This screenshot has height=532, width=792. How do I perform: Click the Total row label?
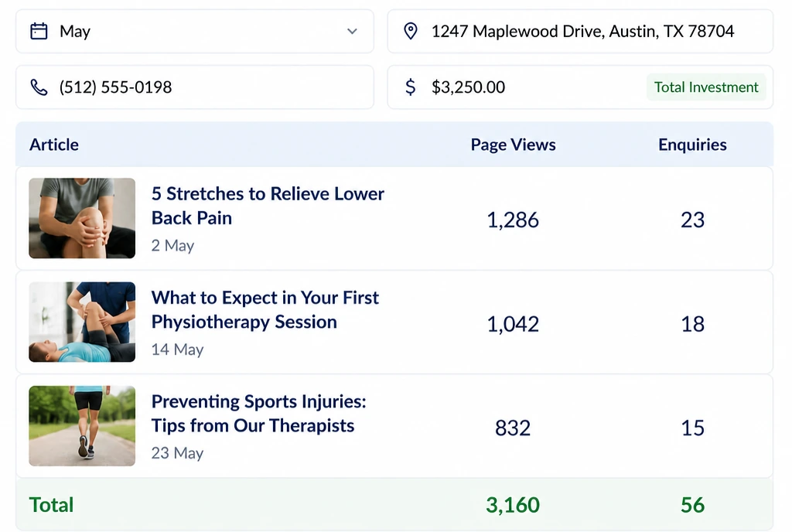pos(51,505)
